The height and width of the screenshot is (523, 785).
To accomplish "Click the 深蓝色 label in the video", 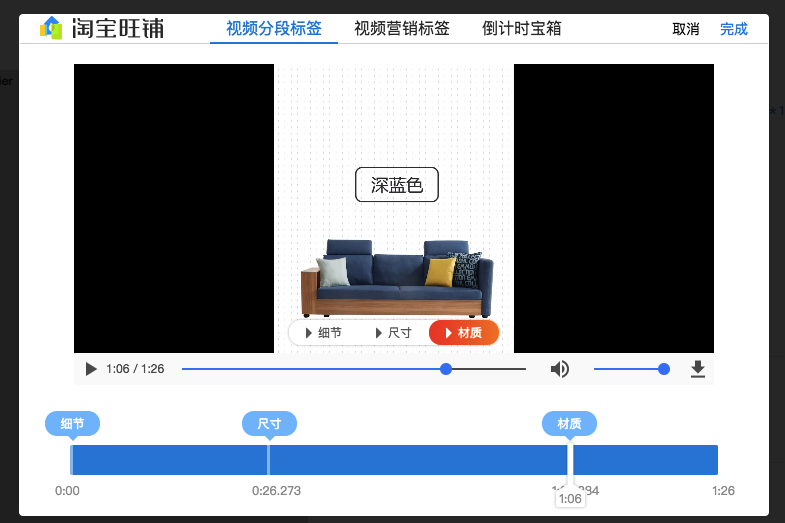I will click(x=397, y=185).
